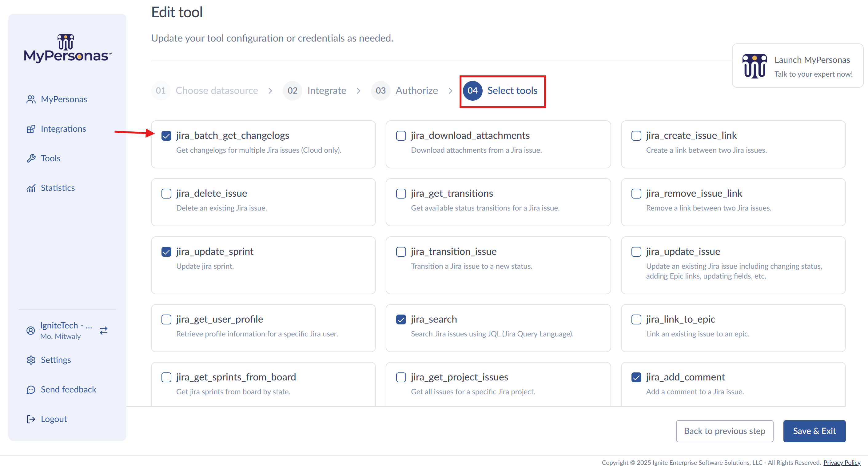Click Save & Exit button
Image resolution: width=868 pixels, height=466 pixels.
click(x=814, y=431)
